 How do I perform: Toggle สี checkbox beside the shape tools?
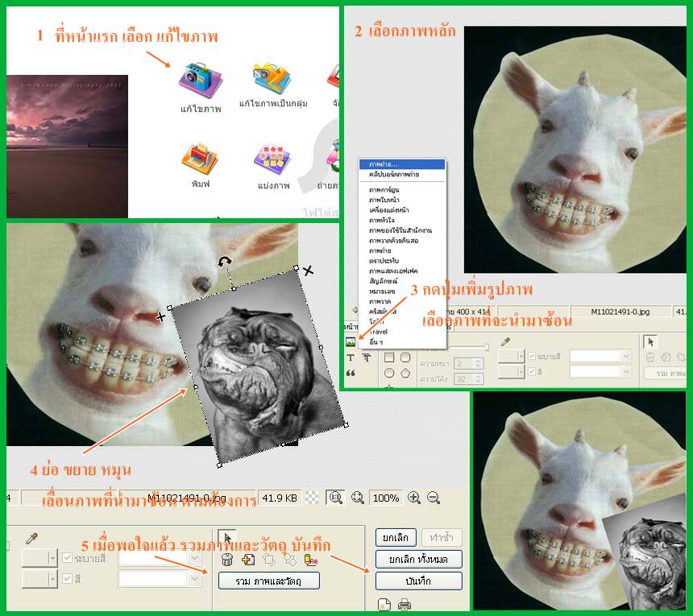tap(532, 371)
